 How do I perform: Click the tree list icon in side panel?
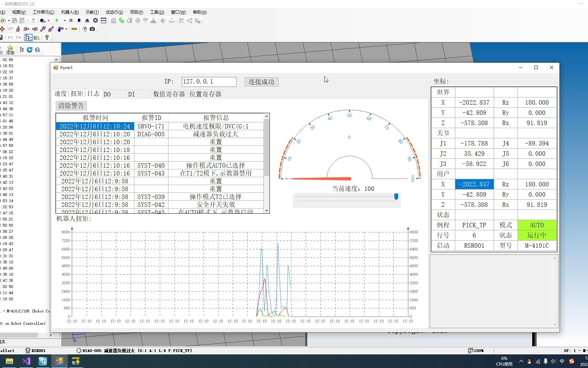22,50
